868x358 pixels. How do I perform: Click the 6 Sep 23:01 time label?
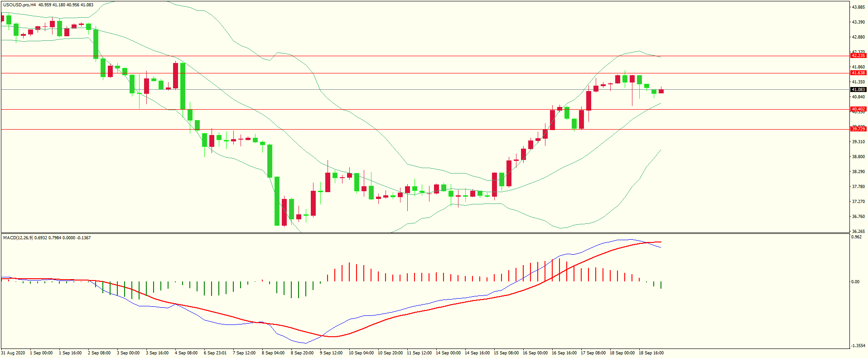click(215, 353)
